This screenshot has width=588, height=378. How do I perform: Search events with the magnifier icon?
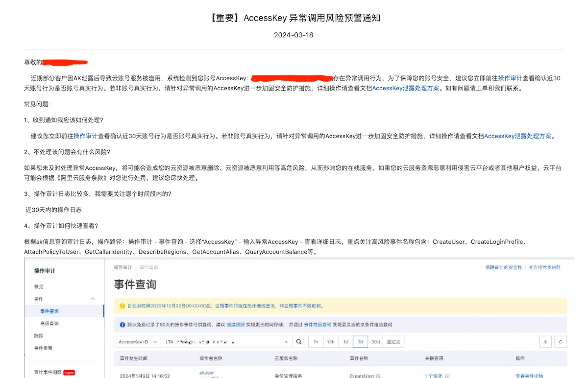299,342
